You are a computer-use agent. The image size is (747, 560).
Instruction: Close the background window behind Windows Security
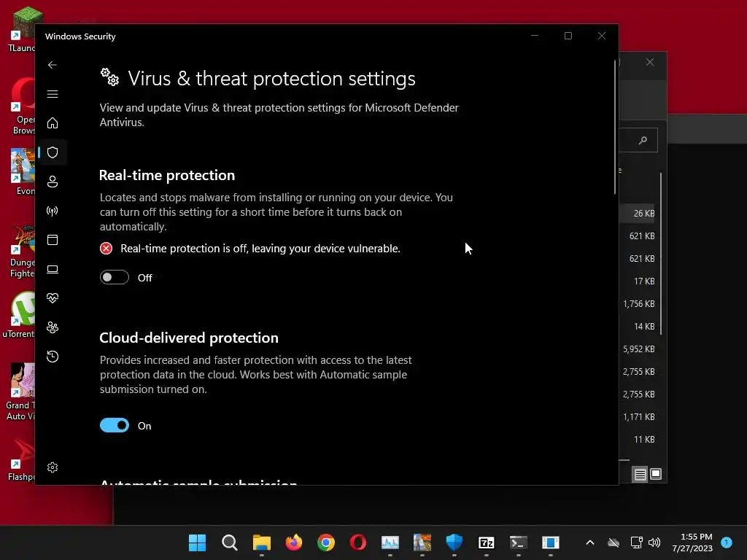coord(650,63)
